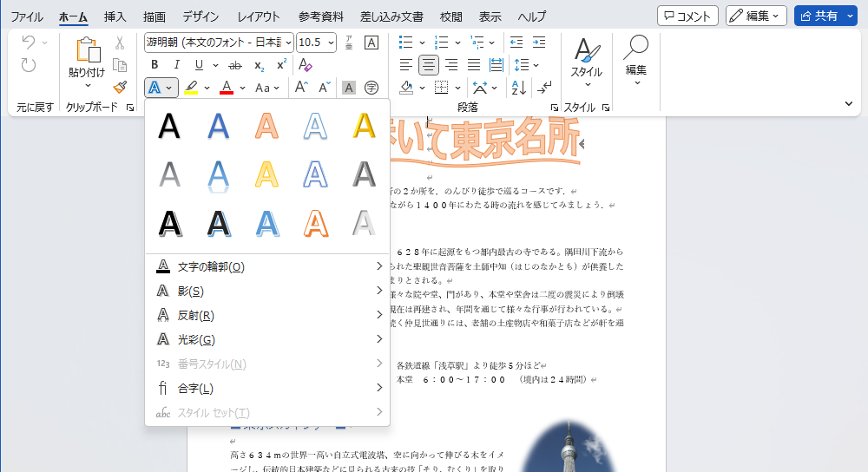Open the 挿入 tab
Viewport: 868px width, 472px height.
(115, 16)
